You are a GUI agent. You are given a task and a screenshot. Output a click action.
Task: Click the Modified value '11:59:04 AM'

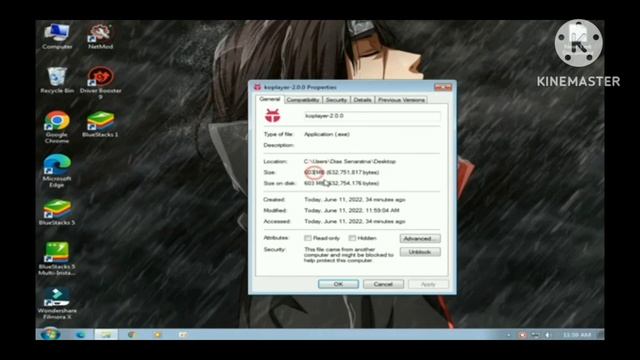tap(382, 211)
